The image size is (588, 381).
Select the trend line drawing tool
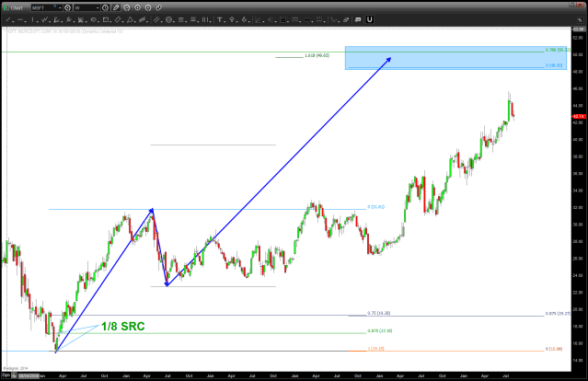coord(8,19)
